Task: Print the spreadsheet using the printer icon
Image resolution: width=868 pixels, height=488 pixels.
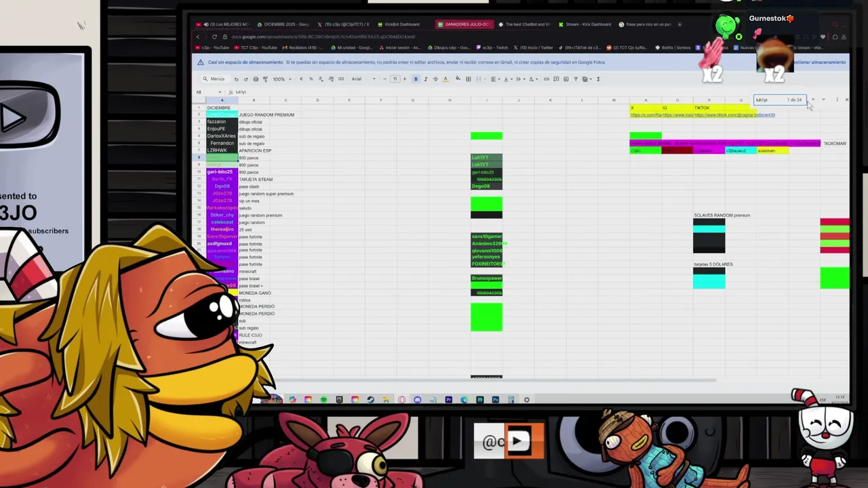Action: (x=256, y=79)
